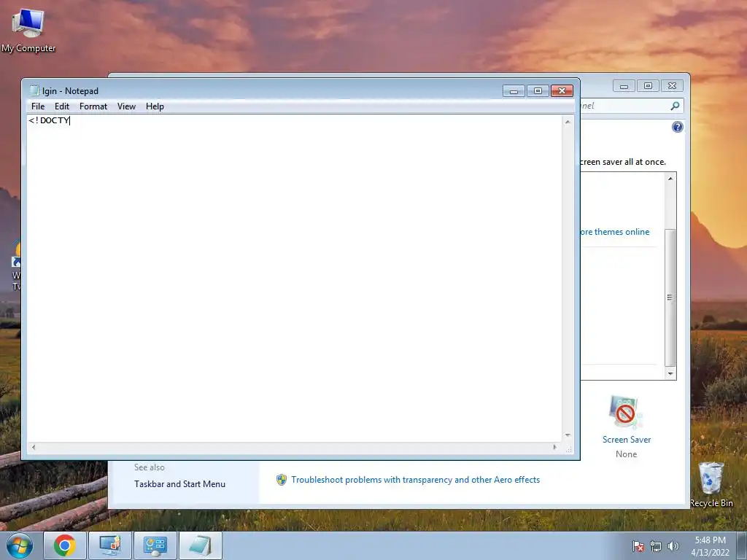The height and width of the screenshot is (560, 747).
Task: Click the Screen Saver link text
Action: click(x=627, y=440)
